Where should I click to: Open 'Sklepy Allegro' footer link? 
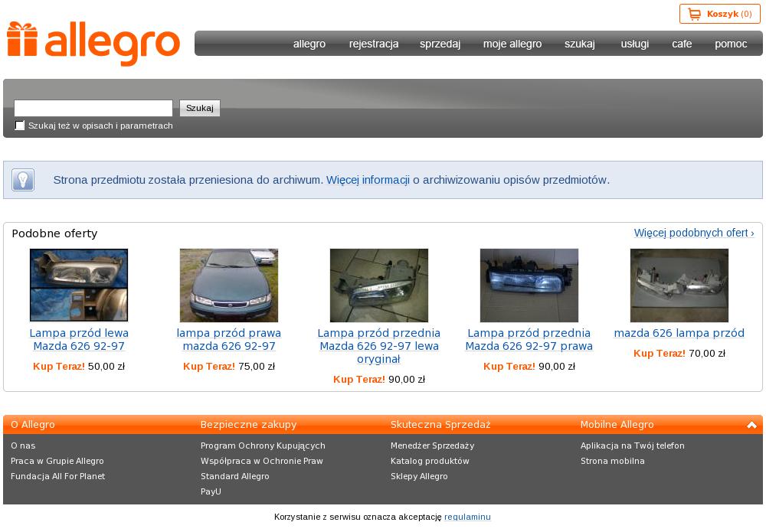(419, 476)
